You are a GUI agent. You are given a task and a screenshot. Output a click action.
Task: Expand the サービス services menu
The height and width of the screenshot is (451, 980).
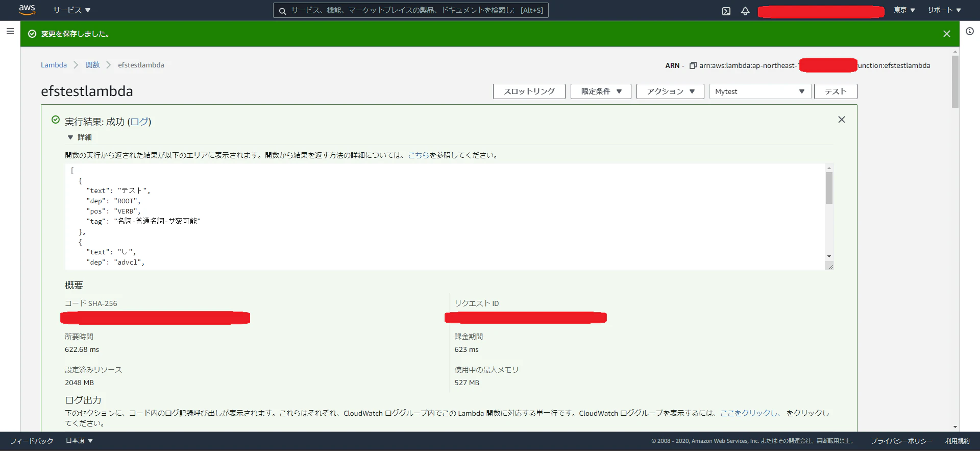71,10
